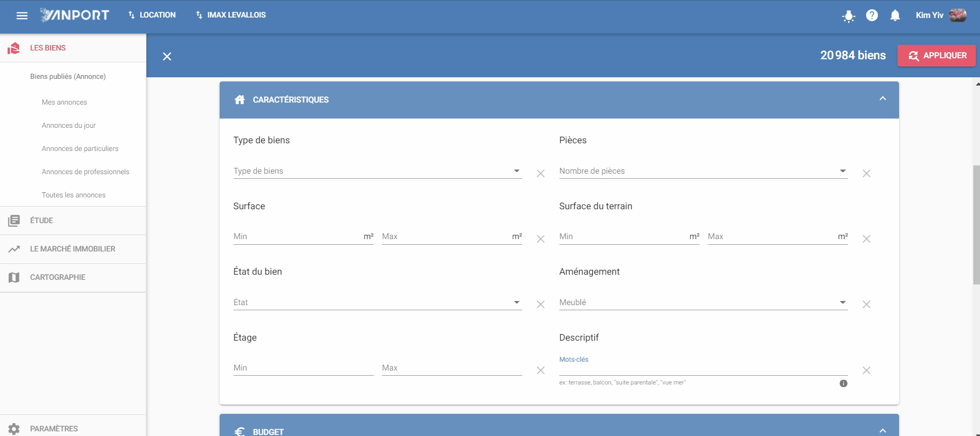Image resolution: width=980 pixels, height=436 pixels.
Task: Click the Étage Max field
Action: [452, 368]
